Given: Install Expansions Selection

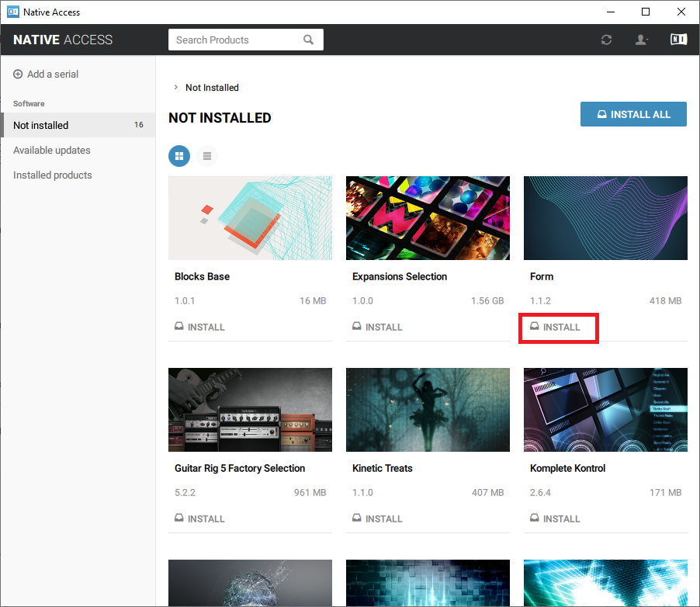Looking at the screenshot, I should (x=377, y=327).
